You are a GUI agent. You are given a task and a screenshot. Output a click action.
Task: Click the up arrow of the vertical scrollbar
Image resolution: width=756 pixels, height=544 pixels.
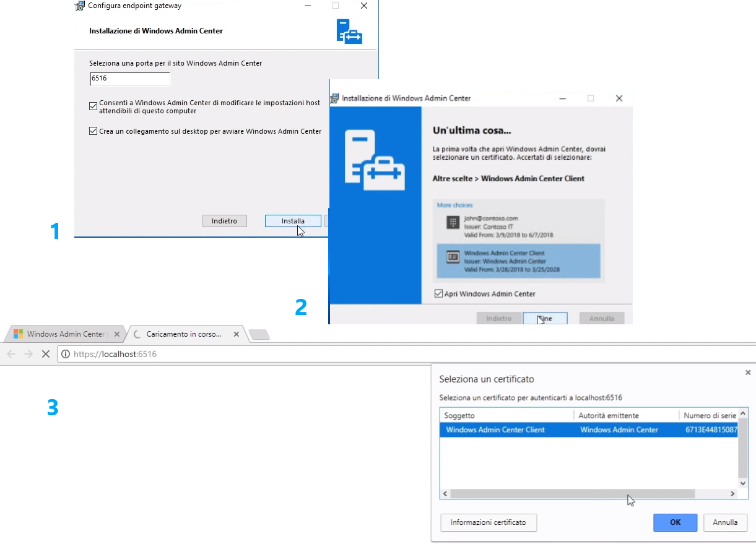[744, 413]
